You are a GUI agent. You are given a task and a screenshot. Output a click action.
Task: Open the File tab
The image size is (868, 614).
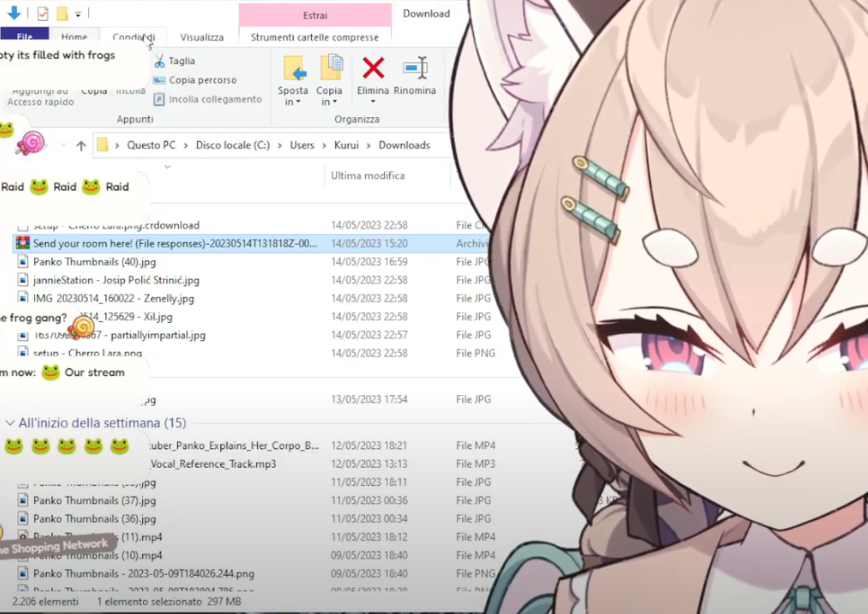click(25, 36)
